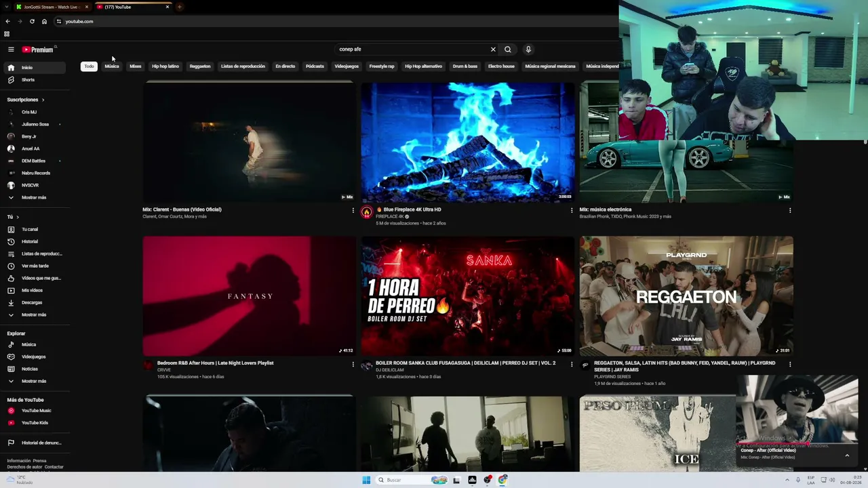868x488 pixels.
Task: Go to the YouTube Premium logo home
Action: pos(37,49)
